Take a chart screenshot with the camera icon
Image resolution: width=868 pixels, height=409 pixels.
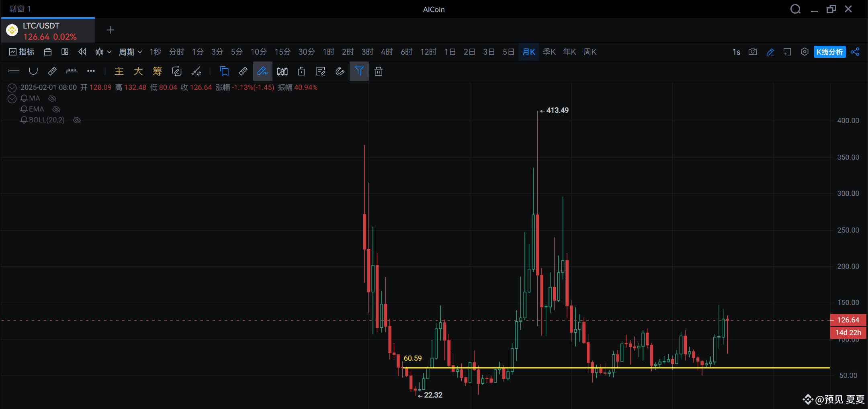(x=752, y=52)
